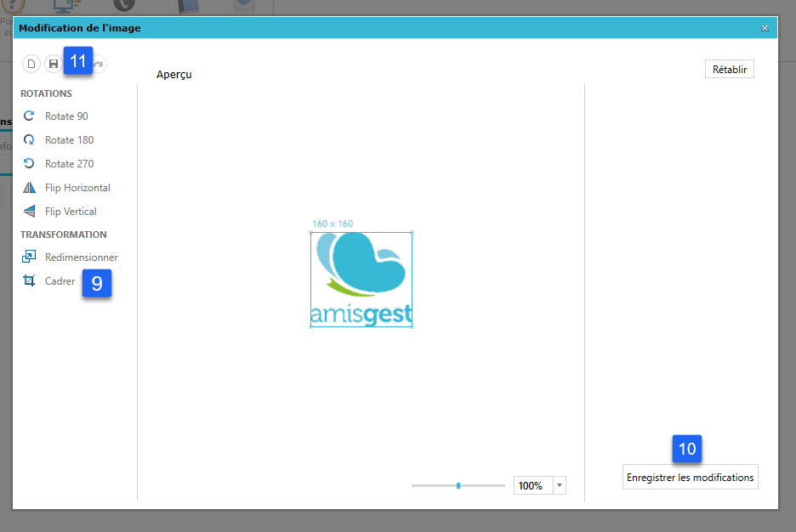Apply the Rotate 90 transformation
Image resolution: width=796 pixels, height=532 pixels.
coord(56,116)
